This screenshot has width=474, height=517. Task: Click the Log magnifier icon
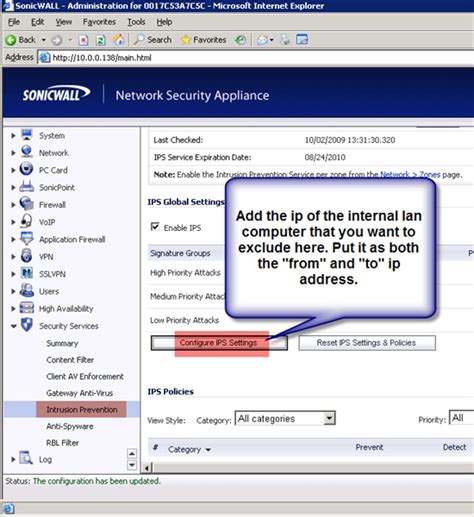(x=26, y=458)
